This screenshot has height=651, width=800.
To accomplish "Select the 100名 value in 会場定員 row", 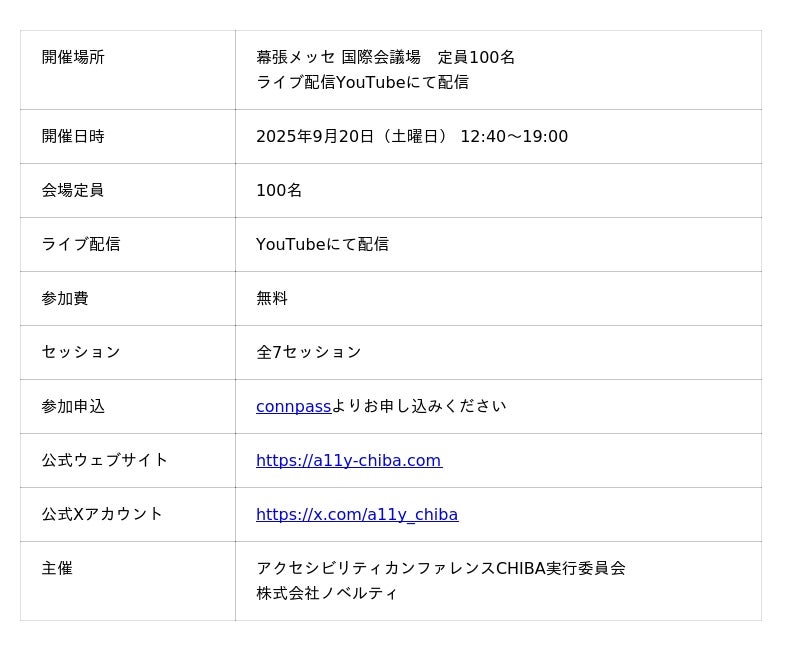I will click(279, 190).
